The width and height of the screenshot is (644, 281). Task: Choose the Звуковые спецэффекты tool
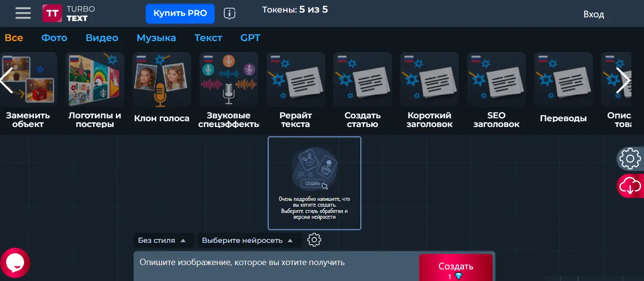point(228,80)
